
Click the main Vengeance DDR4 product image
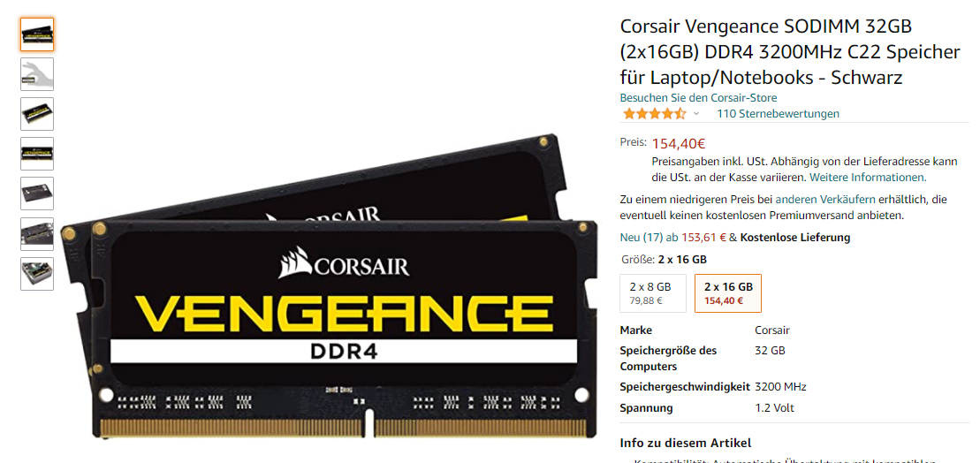[x=329, y=287]
